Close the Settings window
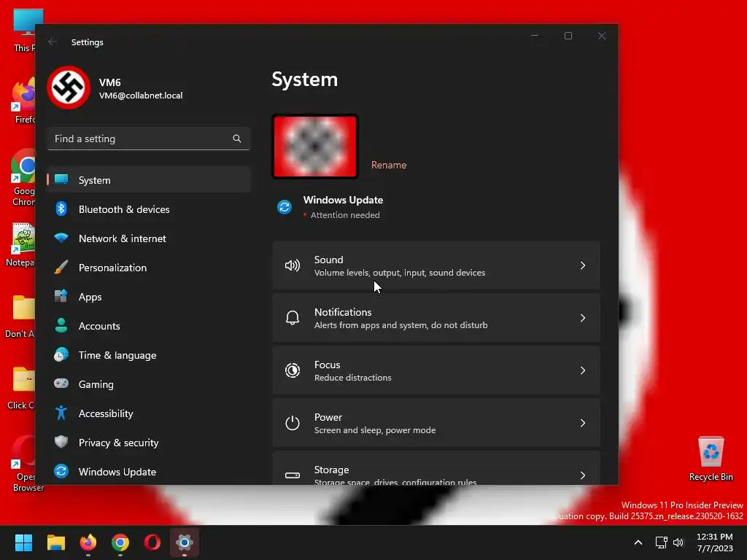 602,36
